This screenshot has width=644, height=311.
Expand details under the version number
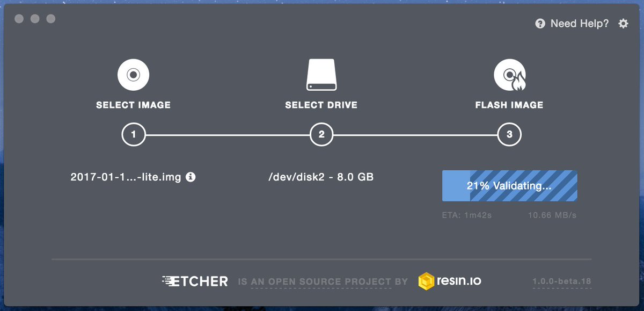pos(561,281)
